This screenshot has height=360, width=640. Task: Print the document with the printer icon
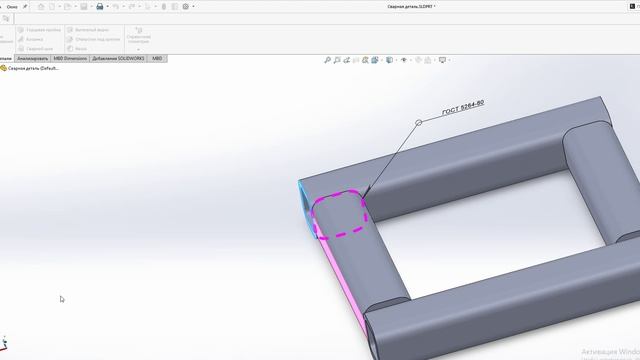coord(100,7)
